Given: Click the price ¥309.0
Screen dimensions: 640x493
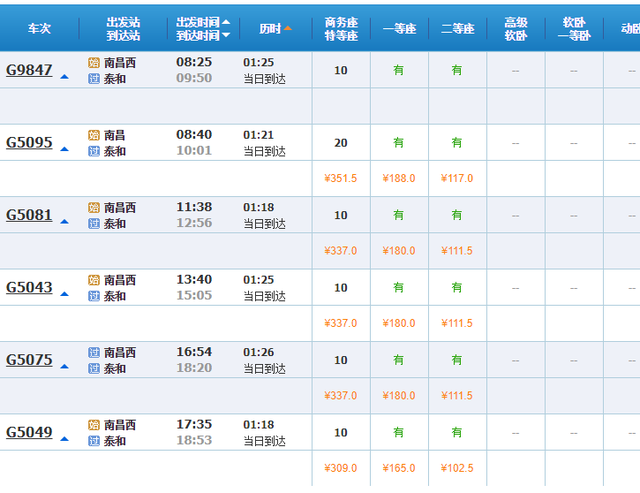Looking at the screenshot, I should [340, 468].
